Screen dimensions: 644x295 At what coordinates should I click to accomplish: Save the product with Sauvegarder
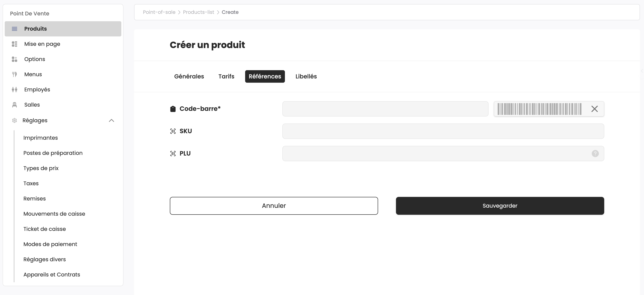coord(500,206)
